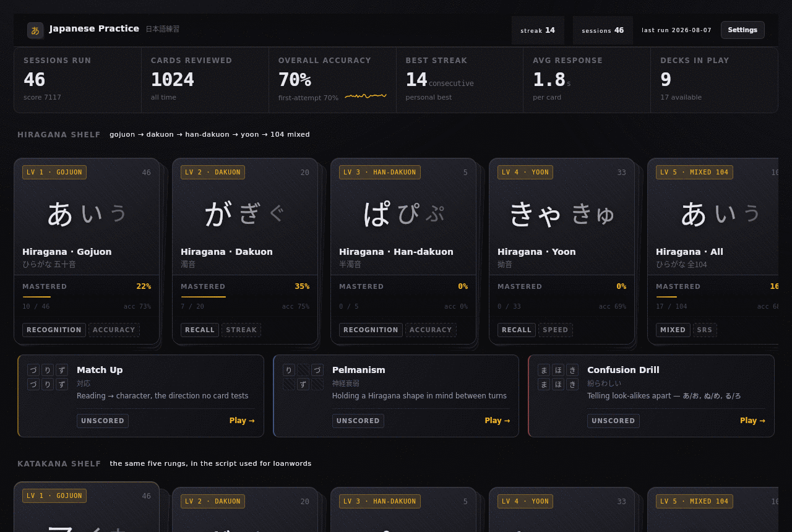The height and width of the screenshot is (532, 792).
Task: Click the Pelmanism title
Action: 359,370
